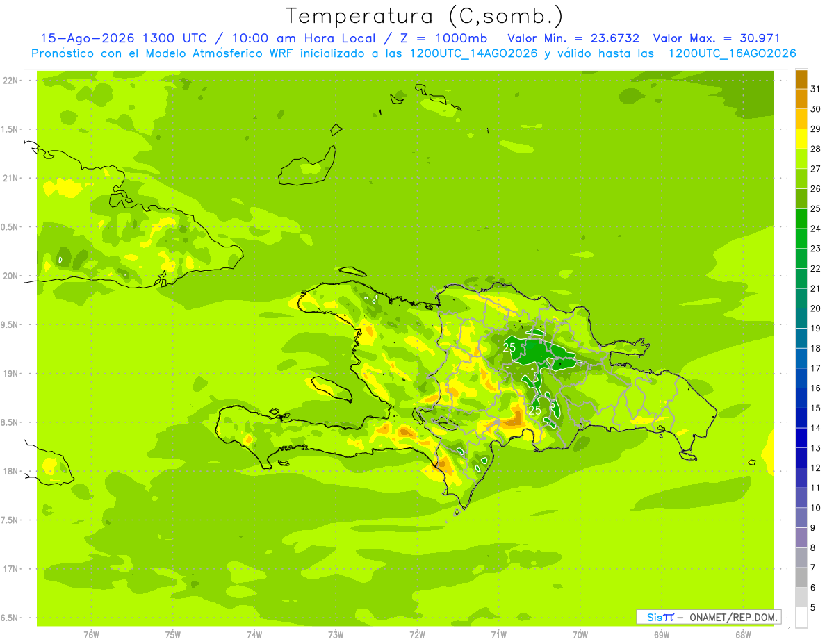The width and height of the screenshot is (834, 644).
Task: Click the upper "25" contour label near 19.3N
Action: [x=509, y=347]
